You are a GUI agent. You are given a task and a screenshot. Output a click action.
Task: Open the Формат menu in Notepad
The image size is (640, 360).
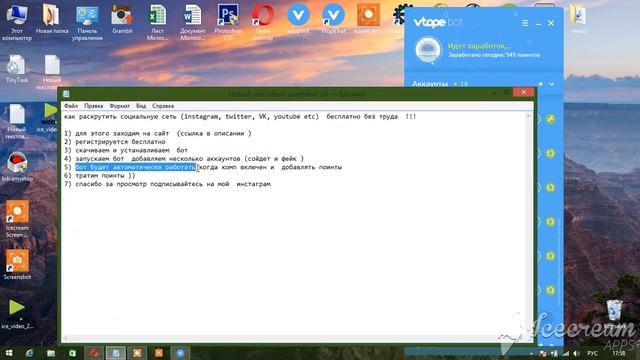(120, 106)
